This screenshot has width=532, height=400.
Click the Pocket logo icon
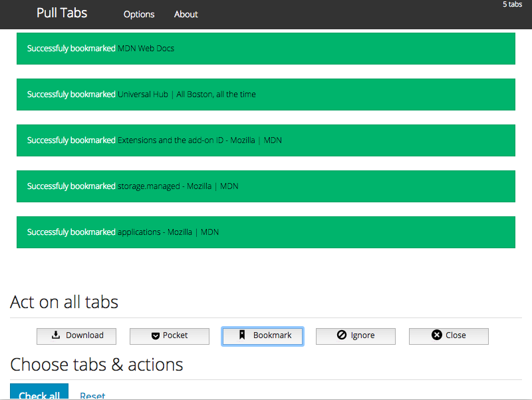(156, 336)
